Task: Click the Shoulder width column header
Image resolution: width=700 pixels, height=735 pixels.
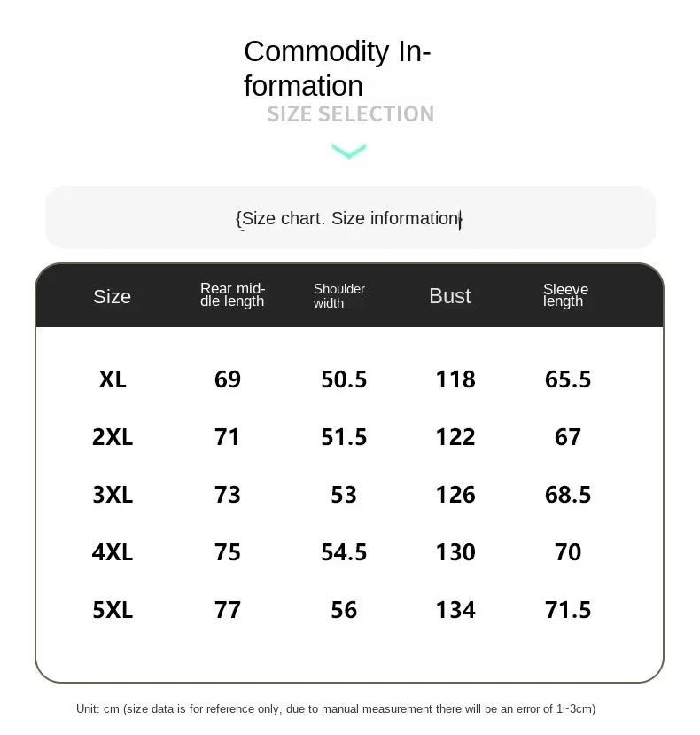Action: pyautogui.click(x=338, y=296)
